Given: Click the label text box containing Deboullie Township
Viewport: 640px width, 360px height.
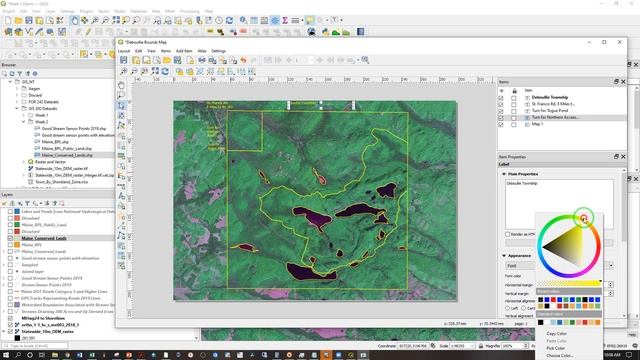Looking at the screenshot, I should 559,204.
